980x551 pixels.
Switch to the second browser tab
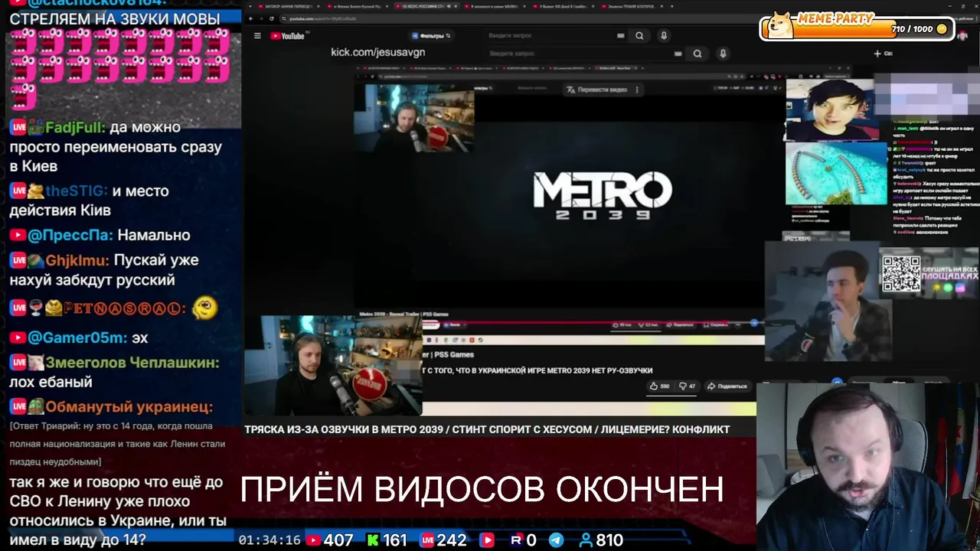tap(356, 6)
